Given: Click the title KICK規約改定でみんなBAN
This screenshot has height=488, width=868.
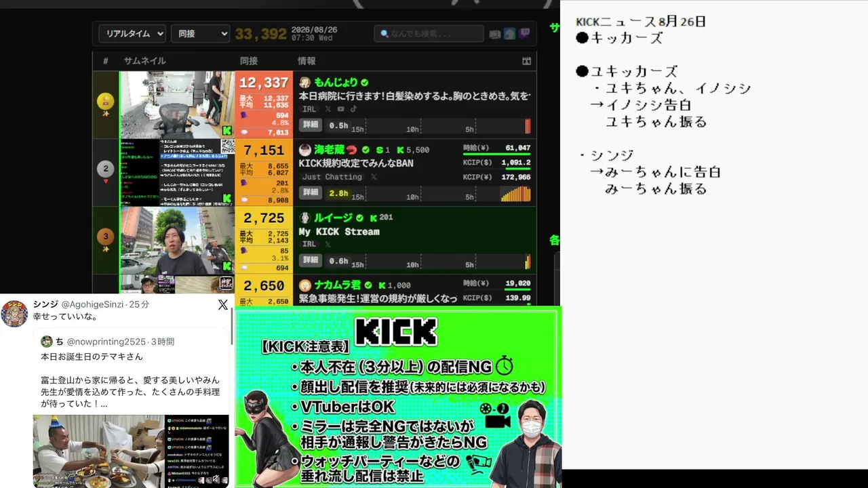Looking at the screenshot, I should point(356,163).
